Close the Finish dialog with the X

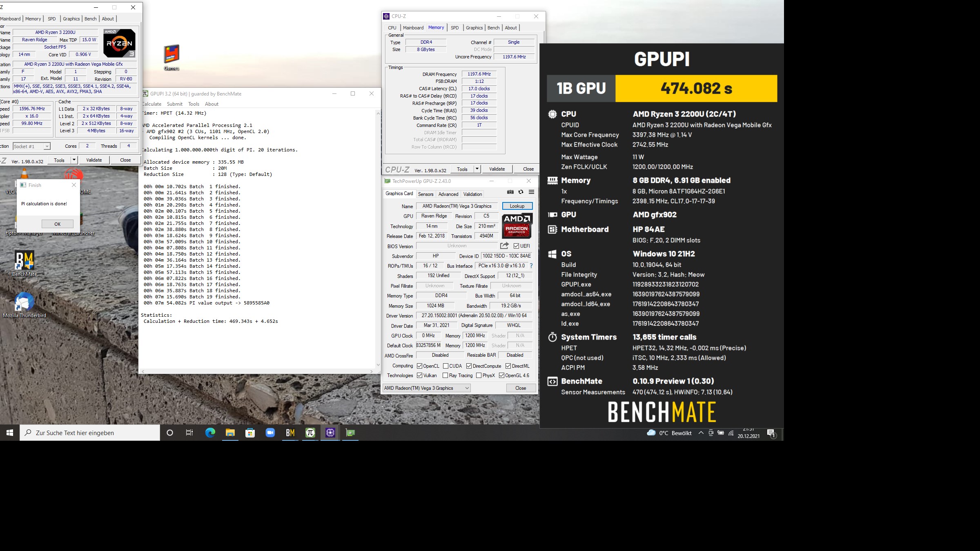tap(73, 185)
